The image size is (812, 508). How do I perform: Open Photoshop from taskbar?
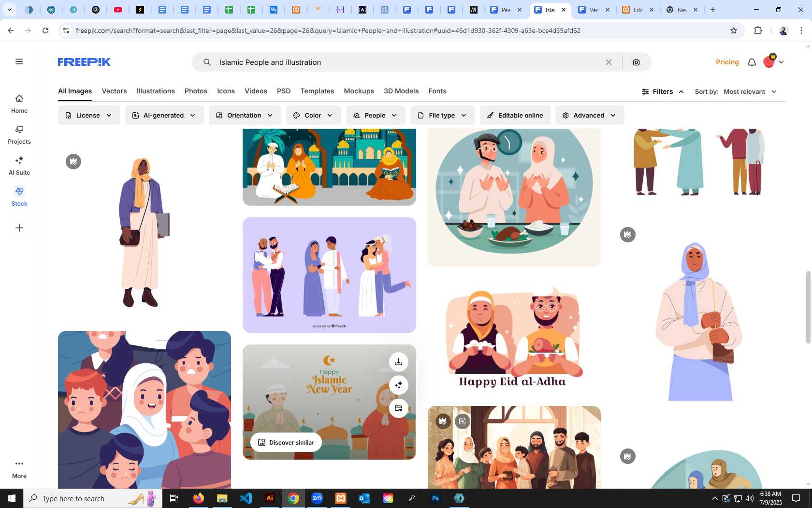(x=435, y=498)
